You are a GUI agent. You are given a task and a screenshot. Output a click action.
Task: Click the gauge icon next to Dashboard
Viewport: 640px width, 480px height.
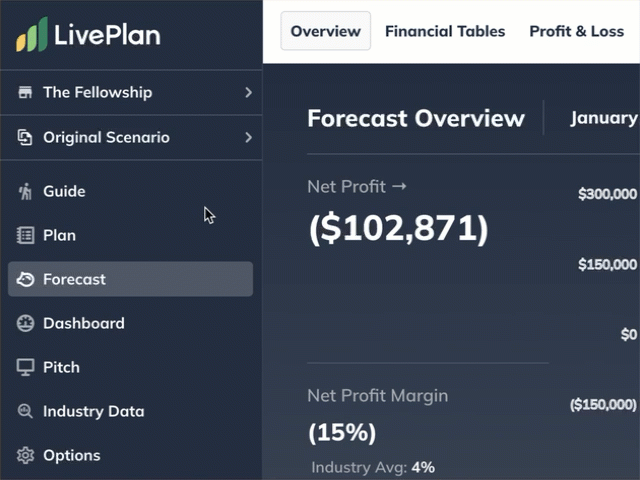point(25,323)
